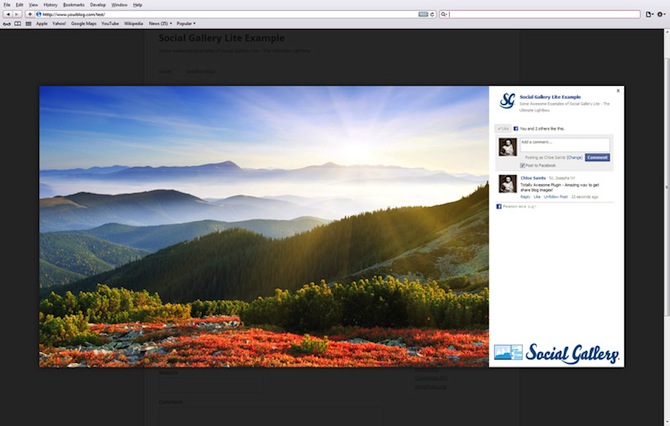Screen dimensions: 670x426
Task: Toggle the Post to Facebook checkbox
Action: [522, 165]
